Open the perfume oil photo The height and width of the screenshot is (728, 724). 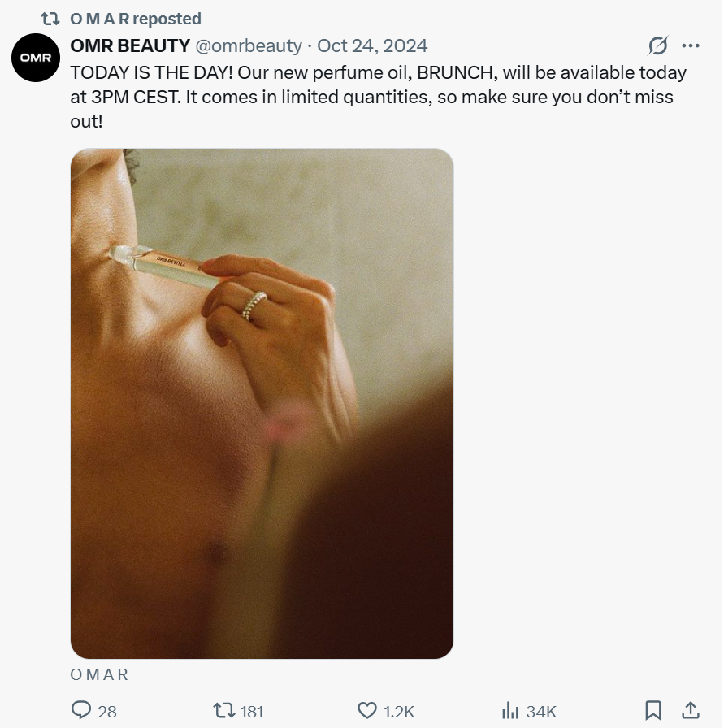point(262,403)
